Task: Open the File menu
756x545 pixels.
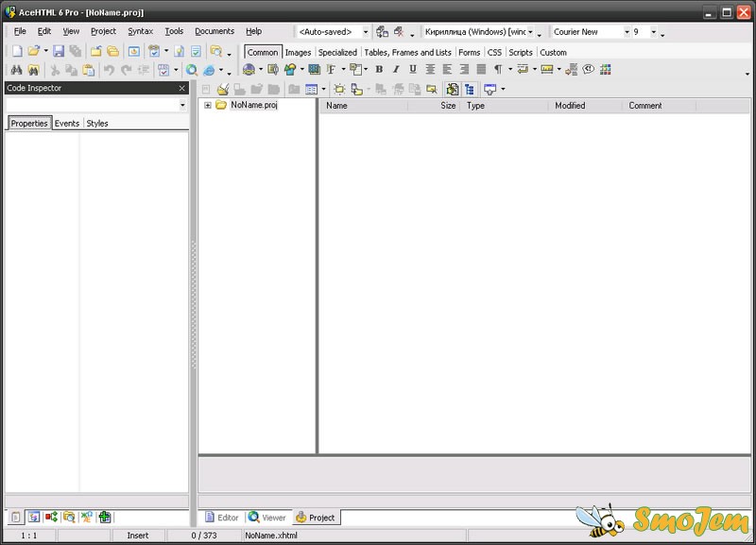Action: [x=20, y=31]
